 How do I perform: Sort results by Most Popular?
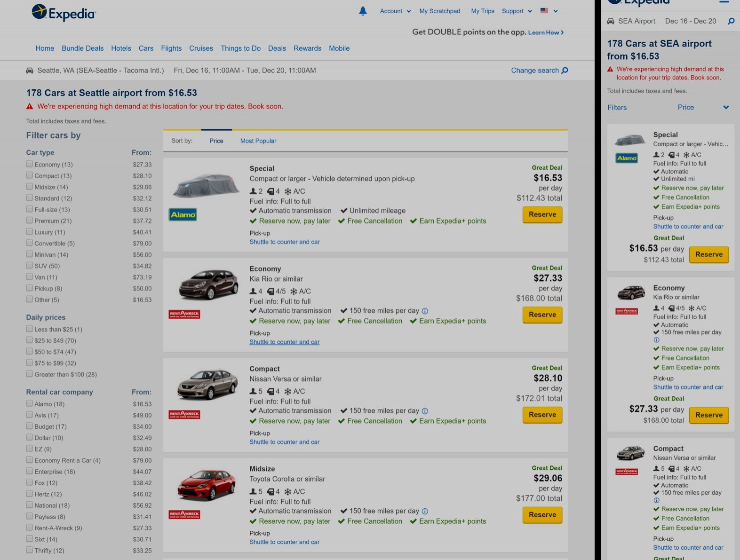(258, 141)
